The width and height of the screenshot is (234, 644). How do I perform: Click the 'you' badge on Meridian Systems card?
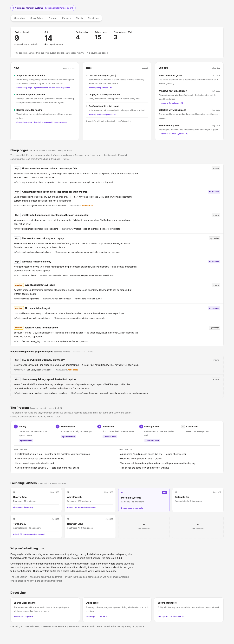click(x=164, y=492)
